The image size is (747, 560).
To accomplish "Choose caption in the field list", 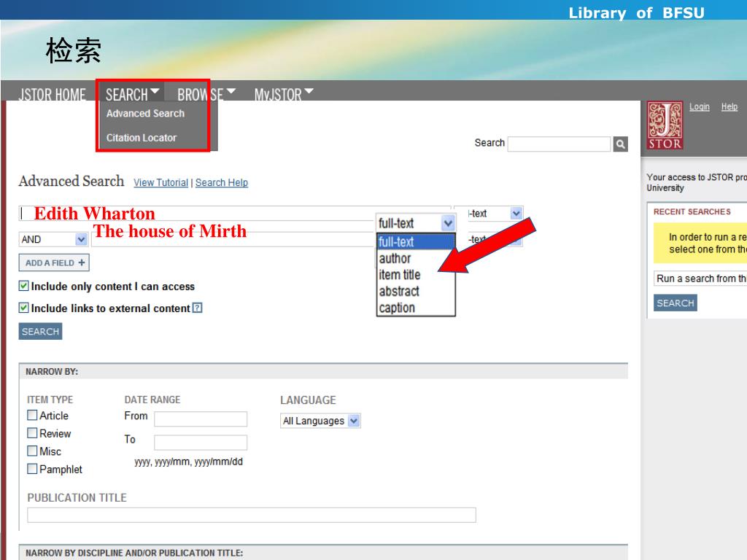I will coord(396,308).
